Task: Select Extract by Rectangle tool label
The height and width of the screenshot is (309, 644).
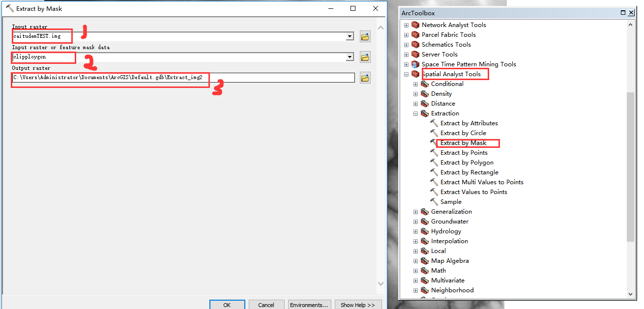Action: 469,172
